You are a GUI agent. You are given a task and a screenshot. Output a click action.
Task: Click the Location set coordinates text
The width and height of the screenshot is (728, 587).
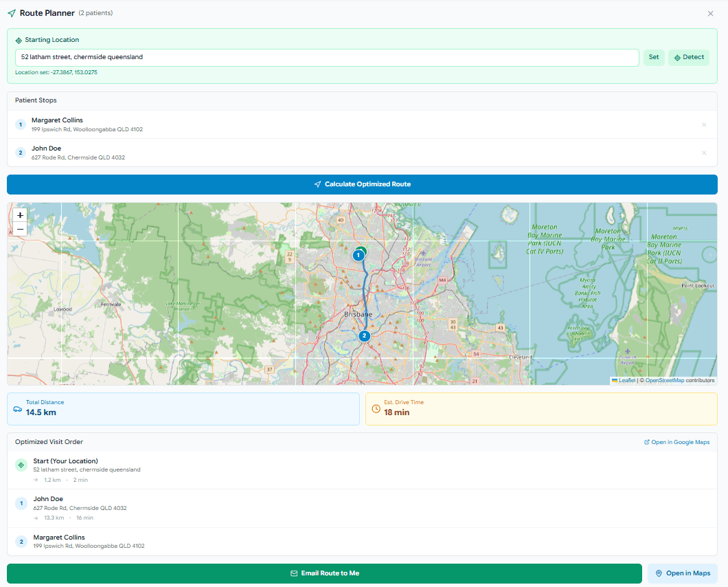[56, 72]
